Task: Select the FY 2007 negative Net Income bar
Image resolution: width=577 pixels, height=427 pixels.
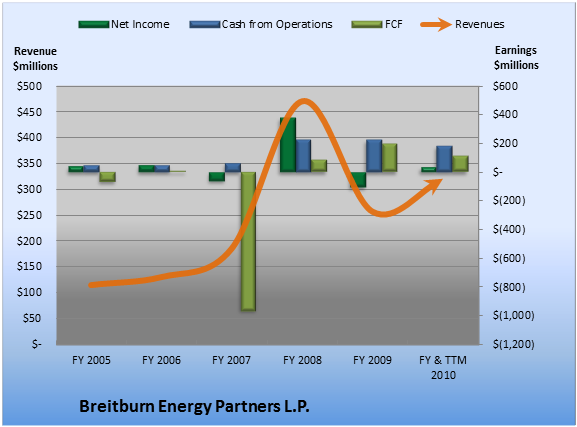Action: (217, 176)
